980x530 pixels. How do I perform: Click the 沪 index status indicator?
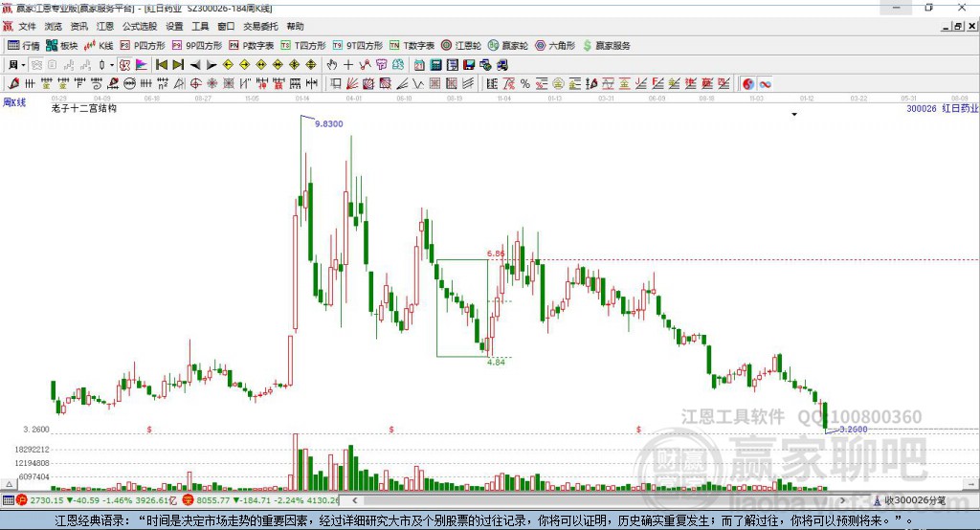tap(21, 500)
